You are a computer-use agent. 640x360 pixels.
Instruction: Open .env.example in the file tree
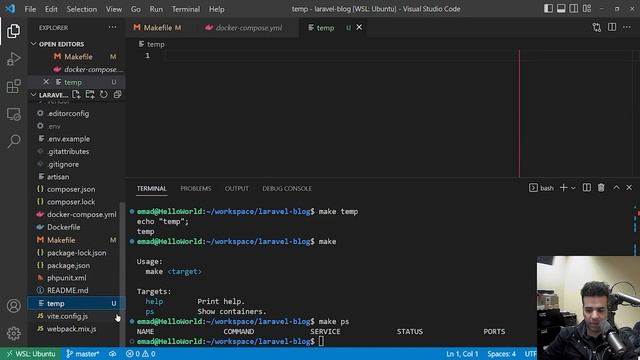69,139
